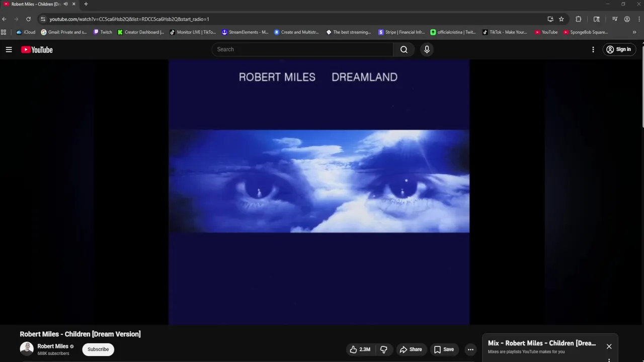Open the StreamElements bookmark
The image size is (644, 362).
(x=245, y=32)
